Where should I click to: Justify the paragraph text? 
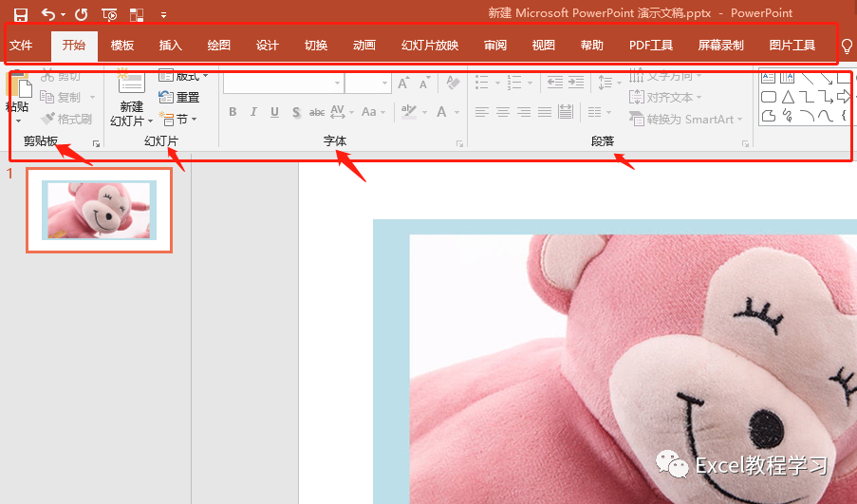pos(545,112)
